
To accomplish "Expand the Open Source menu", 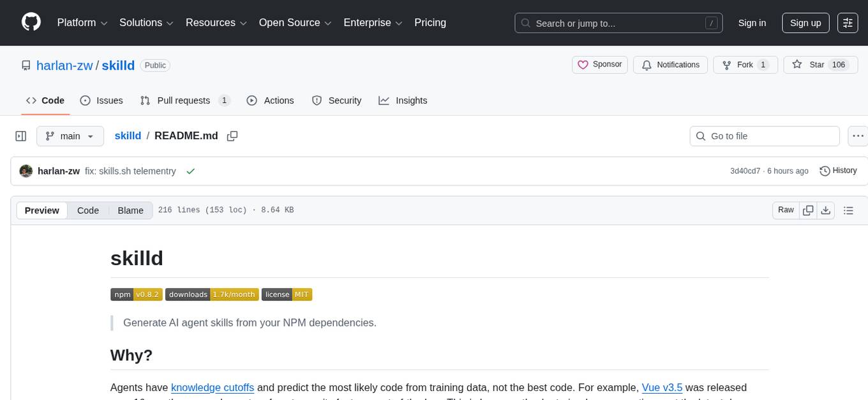I will [x=295, y=23].
